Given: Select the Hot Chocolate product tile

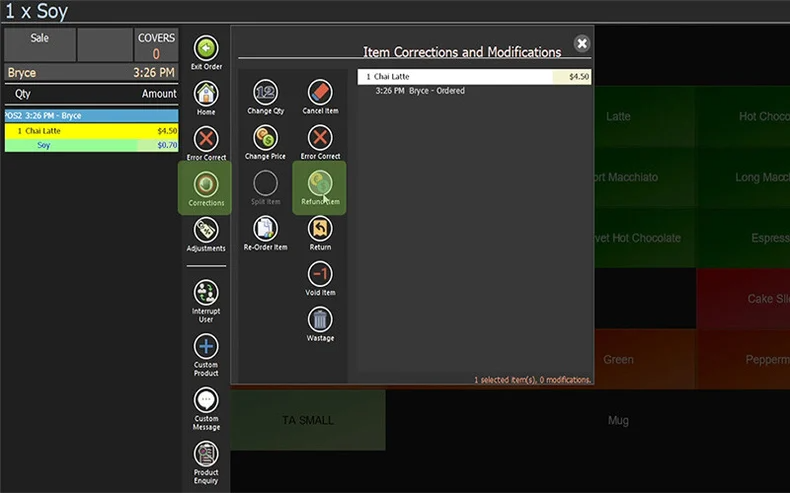Looking at the screenshot, I should [x=743, y=116].
